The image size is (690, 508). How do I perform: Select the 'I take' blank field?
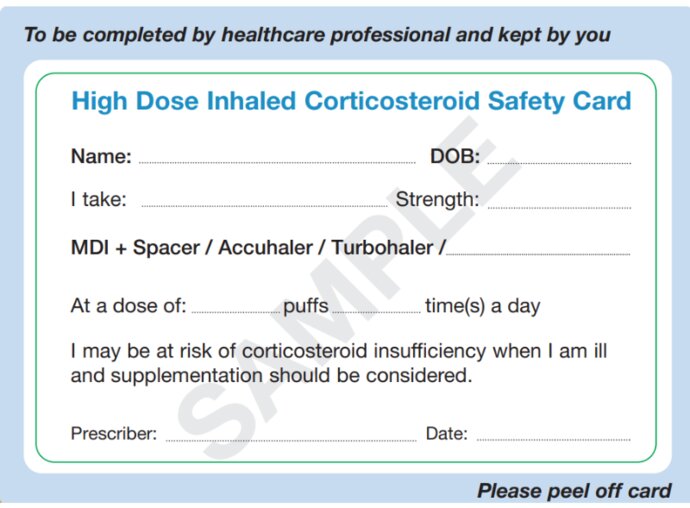[x=264, y=204]
